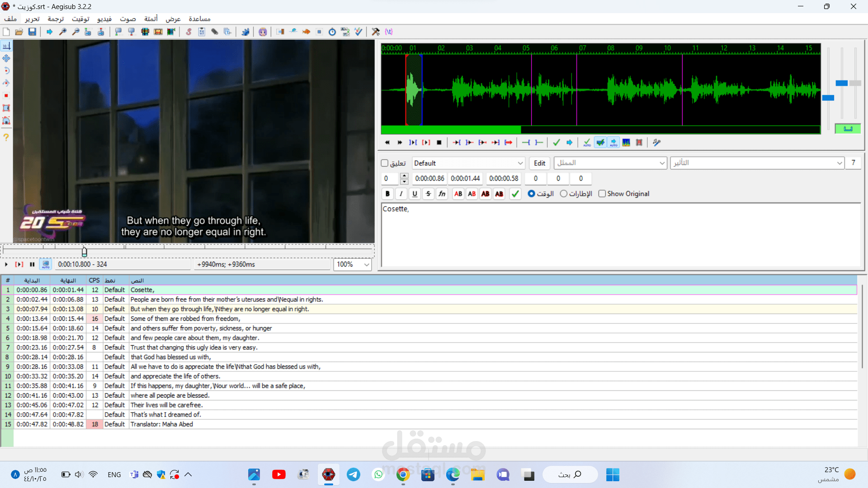Click the Edit style button
The image size is (868, 488).
tap(539, 163)
